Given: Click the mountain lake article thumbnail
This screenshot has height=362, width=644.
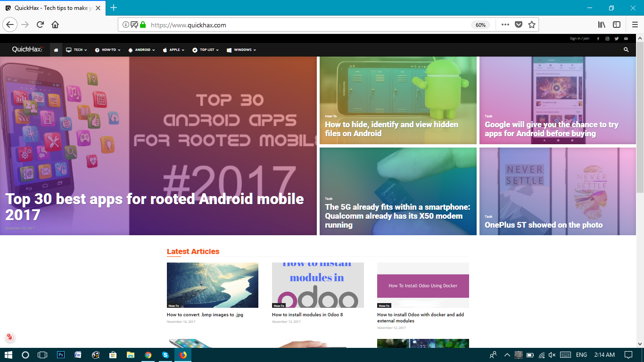Looking at the screenshot, I should [x=213, y=285].
